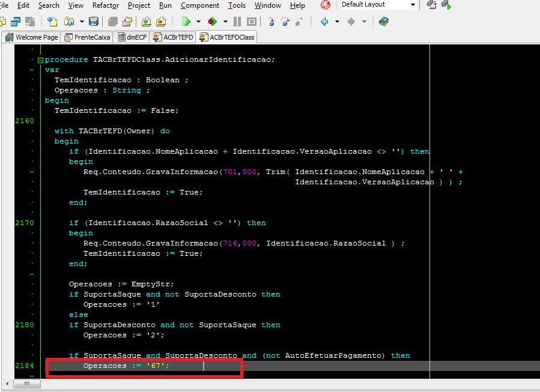The height and width of the screenshot is (392, 540).
Task: Open the View menu
Action: pos(76,5)
